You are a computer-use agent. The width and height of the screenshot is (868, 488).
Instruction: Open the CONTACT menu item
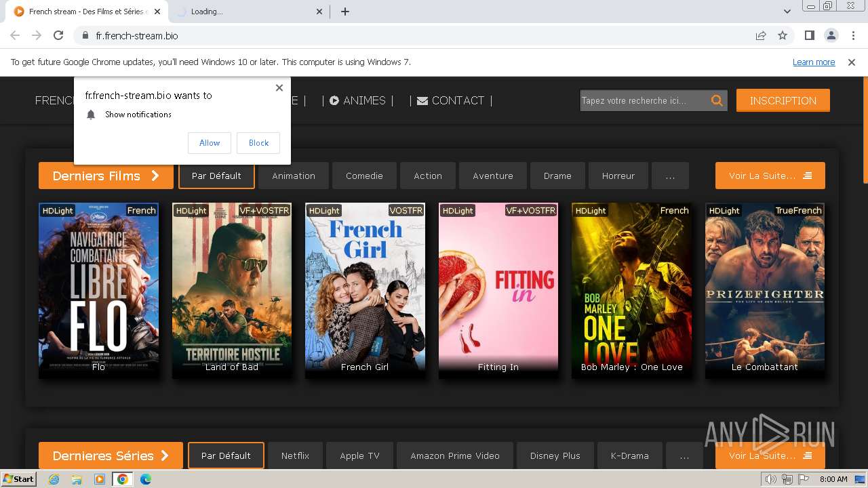(x=450, y=100)
